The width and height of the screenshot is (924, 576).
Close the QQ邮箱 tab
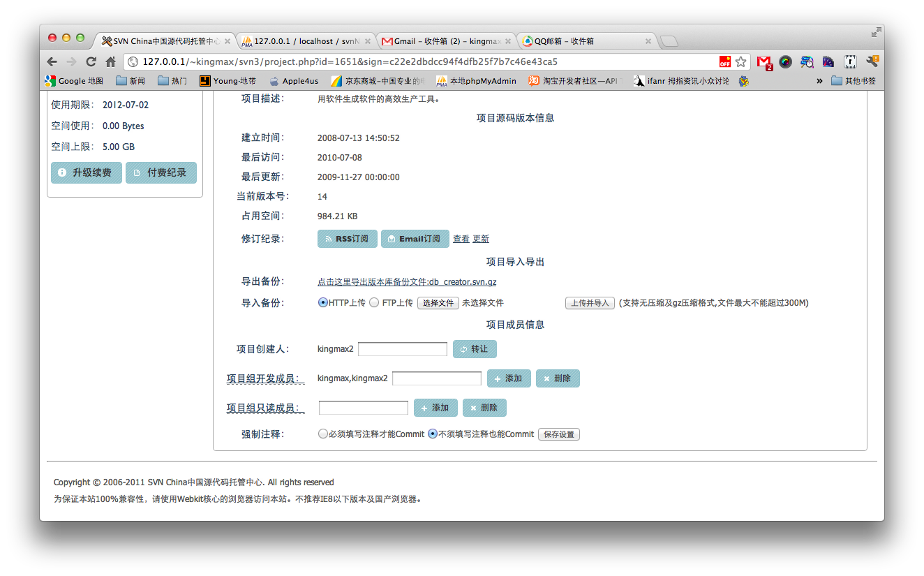648,41
